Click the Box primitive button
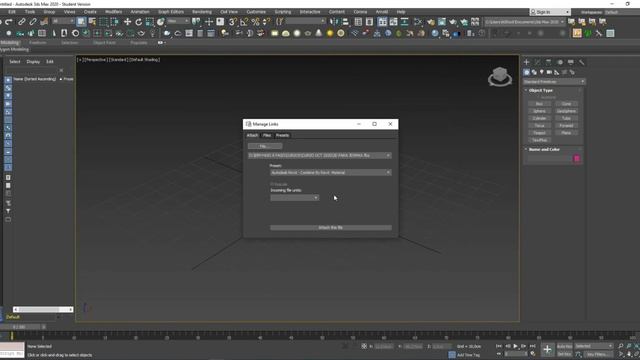Image resolution: width=640 pixels, height=360 pixels. (539, 104)
